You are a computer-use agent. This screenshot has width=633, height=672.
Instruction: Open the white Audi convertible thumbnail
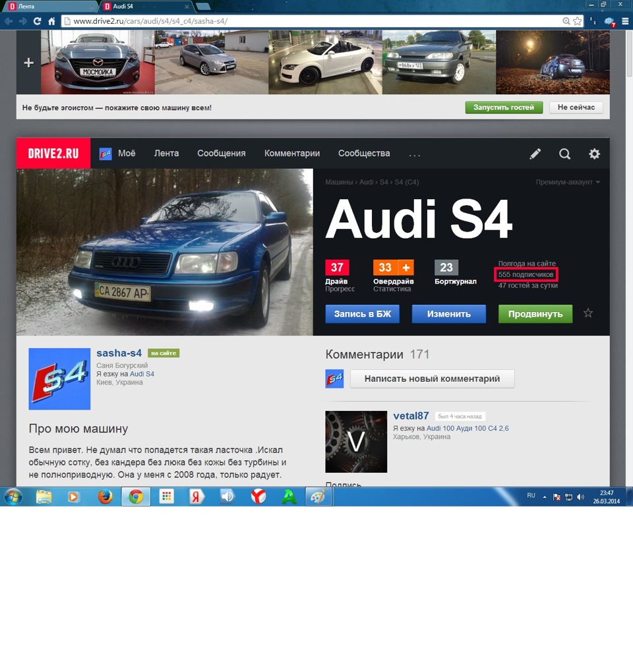point(325,62)
